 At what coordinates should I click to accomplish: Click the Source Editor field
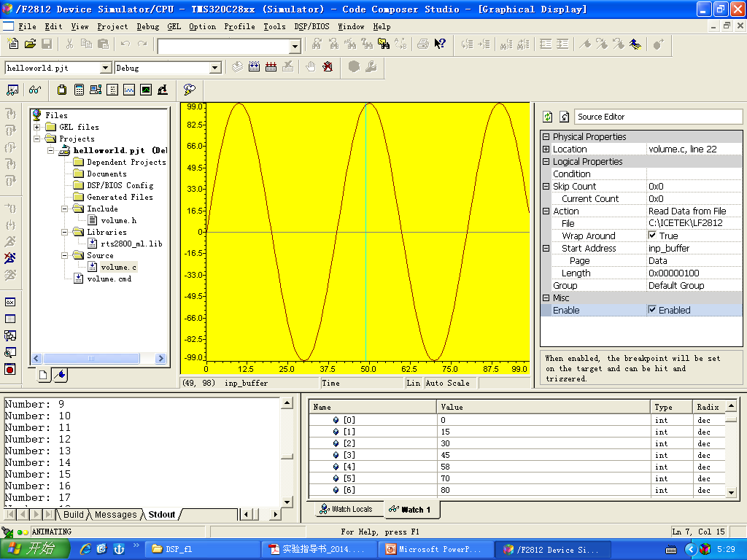click(x=658, y=117)
